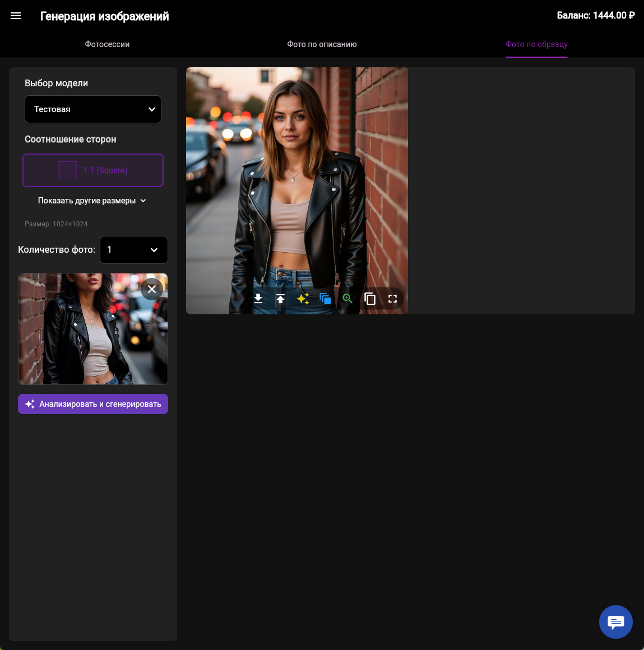Screen dimensions: 644x650
Task: Download the generated image
Action: click(258, 299)
